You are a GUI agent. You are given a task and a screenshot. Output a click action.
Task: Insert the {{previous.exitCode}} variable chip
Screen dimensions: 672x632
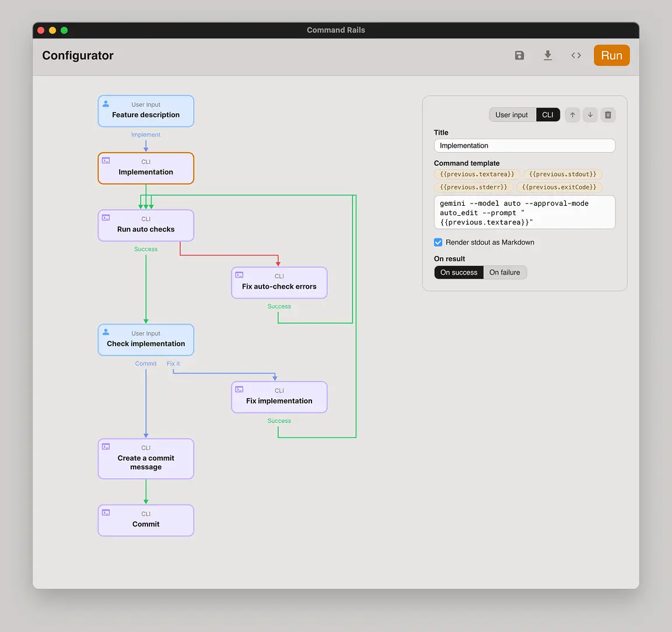(x=559, y=187)
